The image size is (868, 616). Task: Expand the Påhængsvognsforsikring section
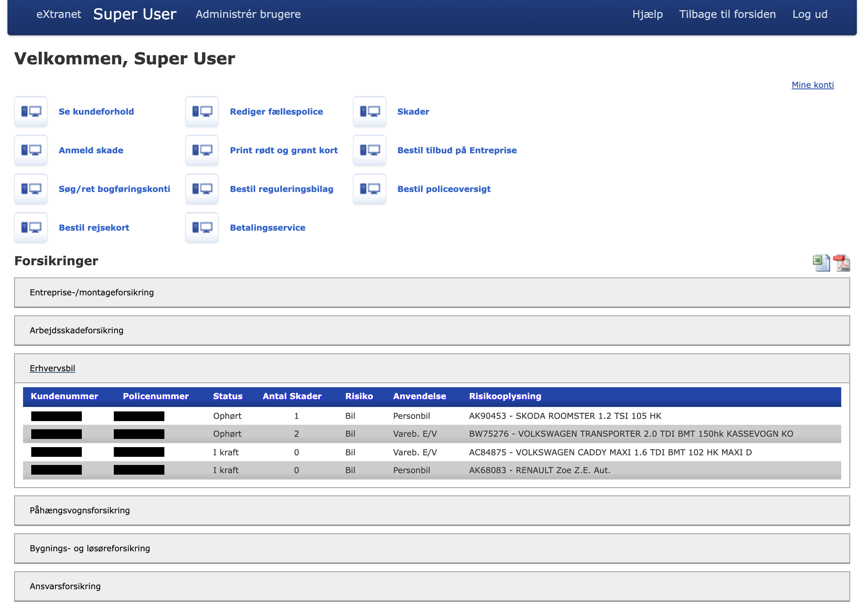pyautogui.click(x=80, y=511)
